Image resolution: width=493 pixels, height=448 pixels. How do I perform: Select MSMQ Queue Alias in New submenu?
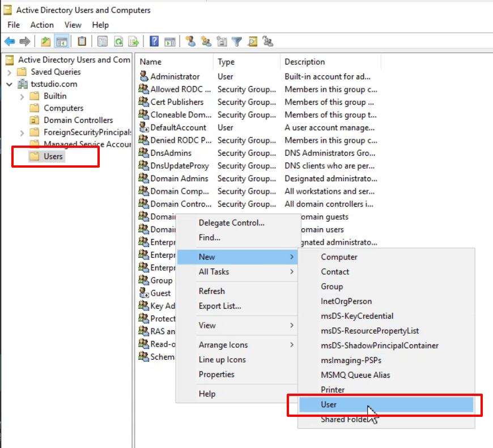coord(386,375)
